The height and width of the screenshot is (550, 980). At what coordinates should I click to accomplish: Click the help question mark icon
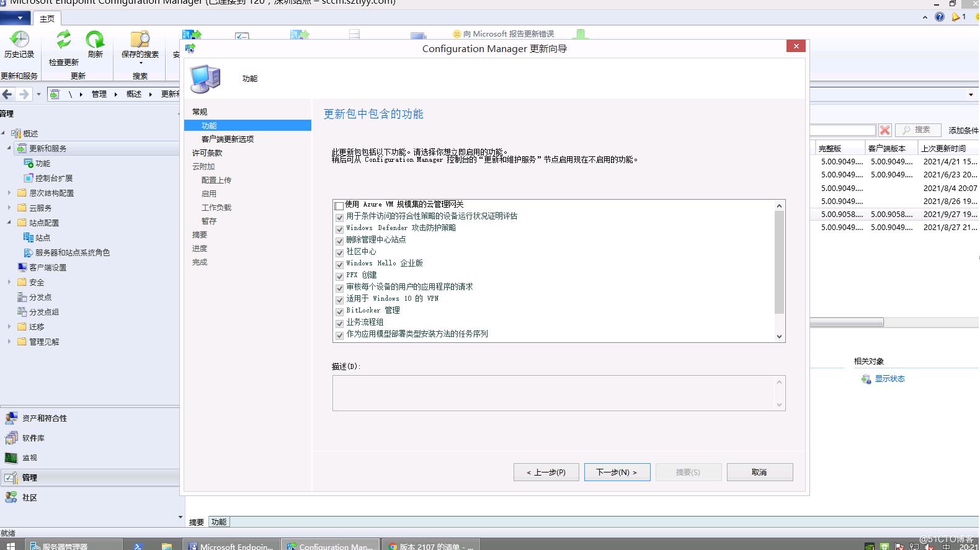pos(940,17)
